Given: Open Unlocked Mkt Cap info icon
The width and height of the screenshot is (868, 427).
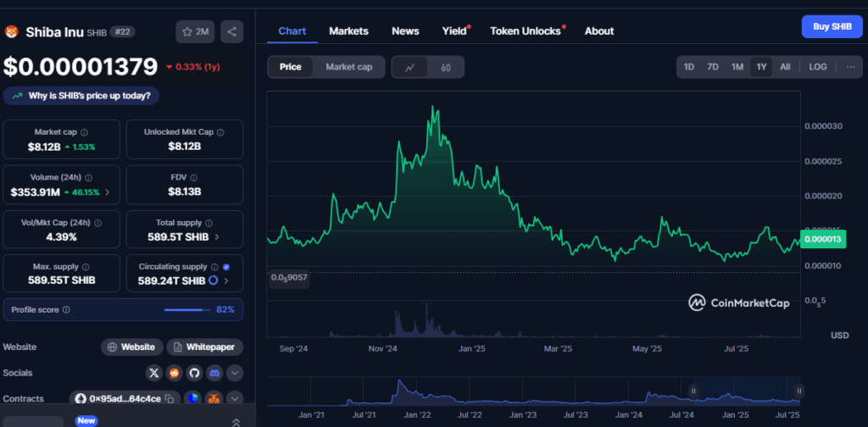Looking at the screenshot, I should pyautogui.click(x=220, y=133).
